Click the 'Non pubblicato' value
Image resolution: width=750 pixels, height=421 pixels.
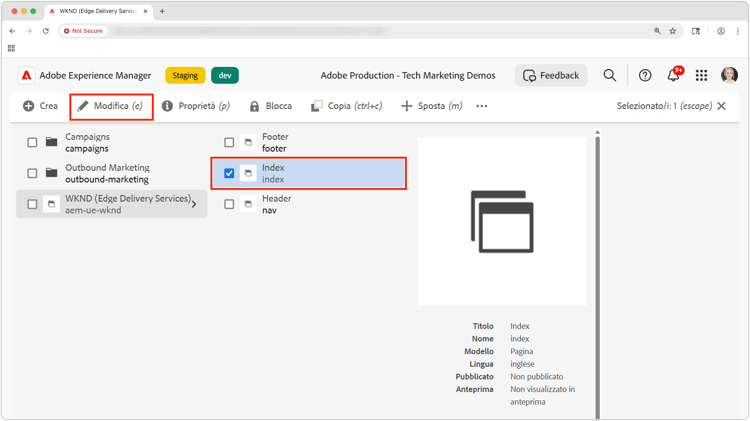537,377
